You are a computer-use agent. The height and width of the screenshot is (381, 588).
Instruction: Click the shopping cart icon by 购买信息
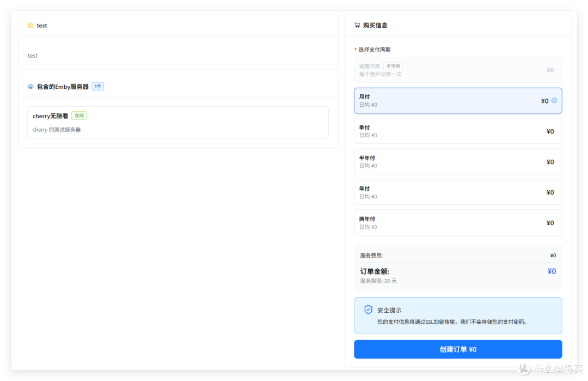click(x=357, y=25)
